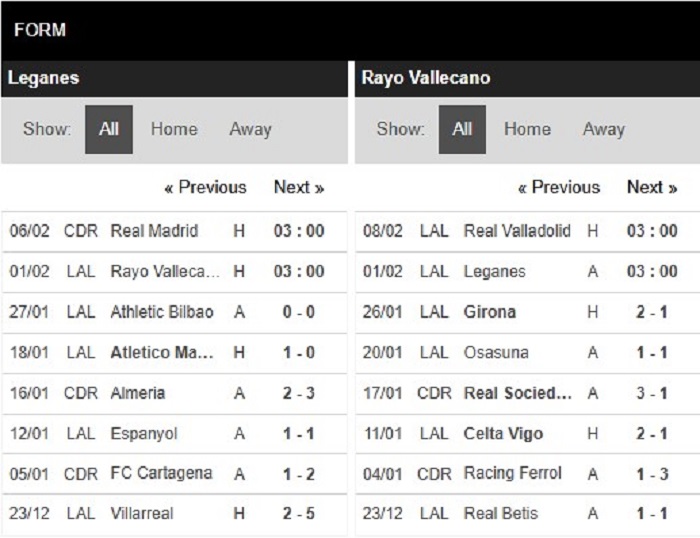Screen dimensions: 700x538
Task: Show Rayo Vallecano Away matches only
Action: click(x=604, y=129)
